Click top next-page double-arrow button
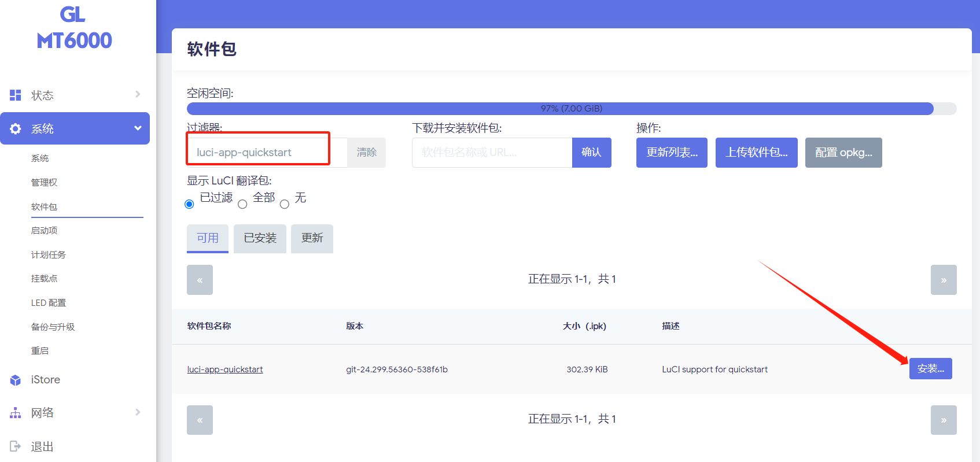980x462 pixels. tap(943, 280)
